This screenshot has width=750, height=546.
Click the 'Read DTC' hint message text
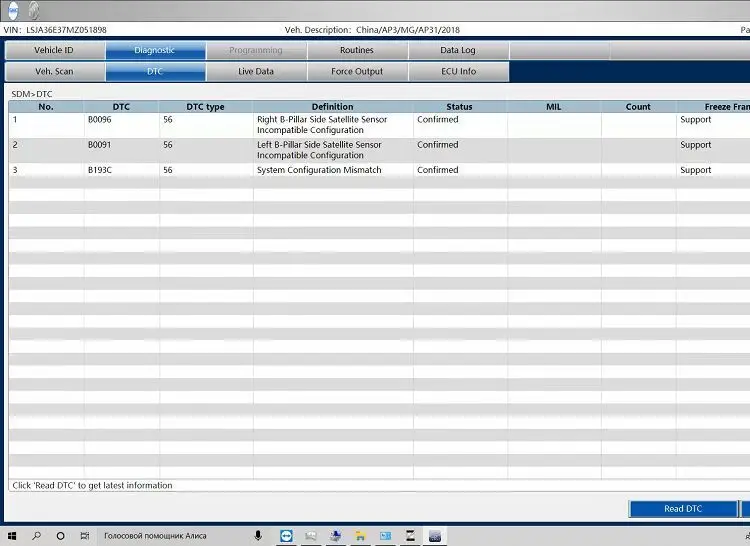92,486
